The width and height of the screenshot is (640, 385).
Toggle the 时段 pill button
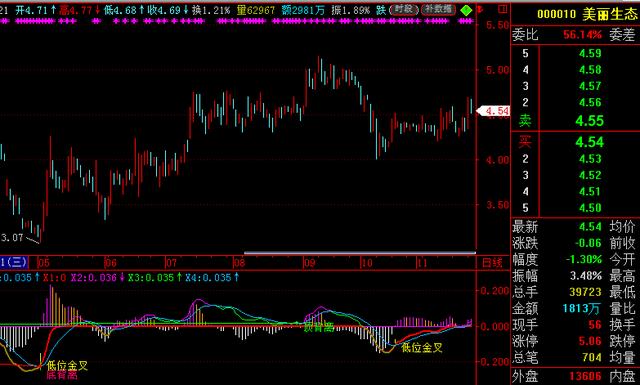pyautogui.click(x=404, y=10)
